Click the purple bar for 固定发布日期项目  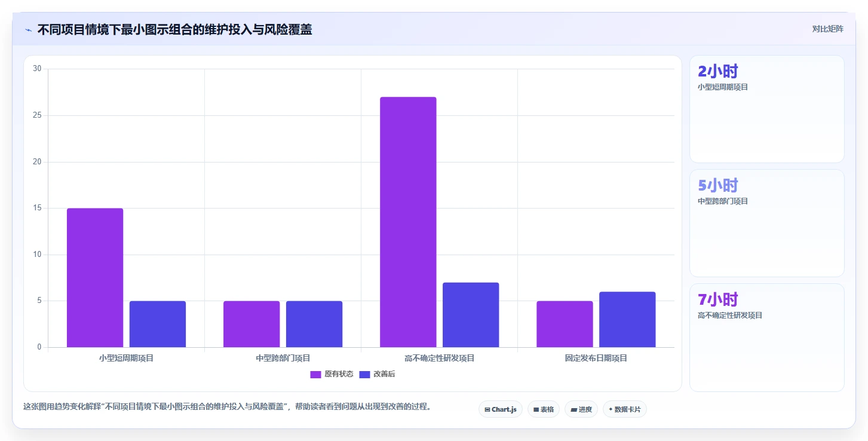click(x=565, y=324)
